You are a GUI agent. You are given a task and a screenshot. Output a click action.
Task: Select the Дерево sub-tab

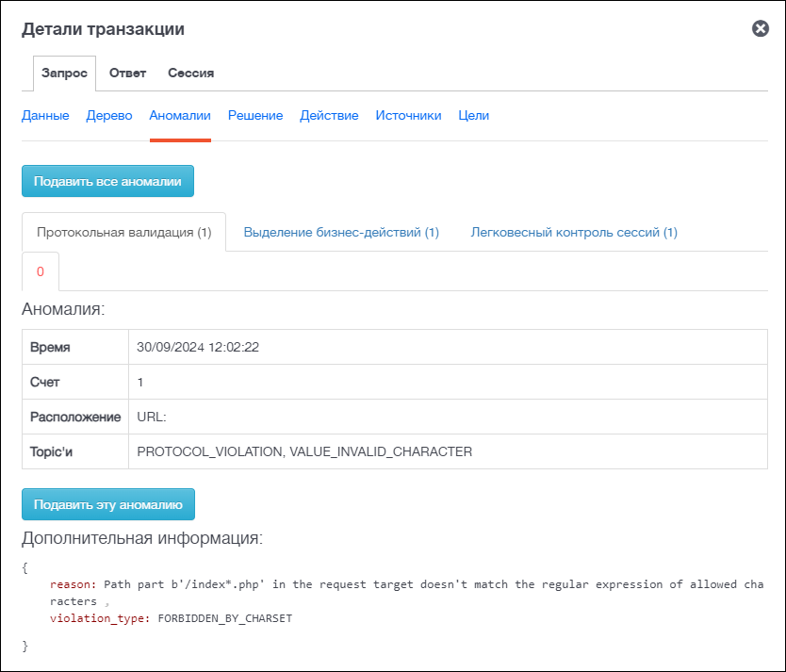109,115
